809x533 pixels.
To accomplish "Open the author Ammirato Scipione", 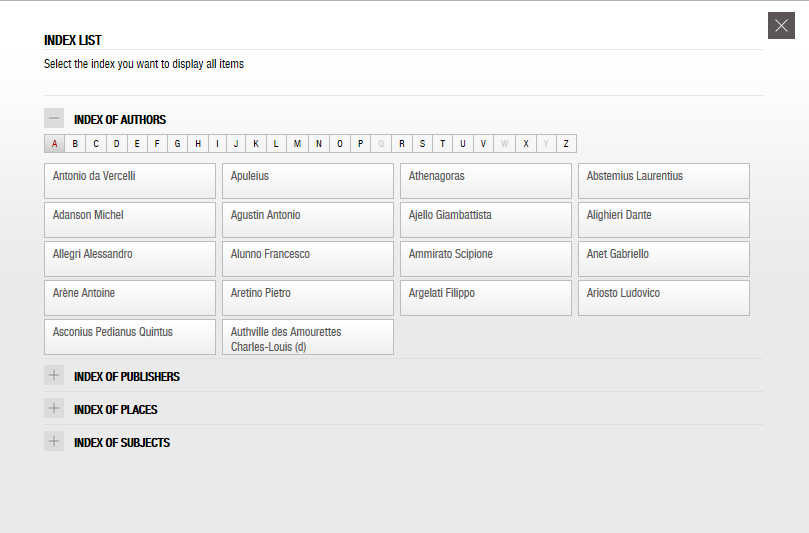I will (486, 259).
